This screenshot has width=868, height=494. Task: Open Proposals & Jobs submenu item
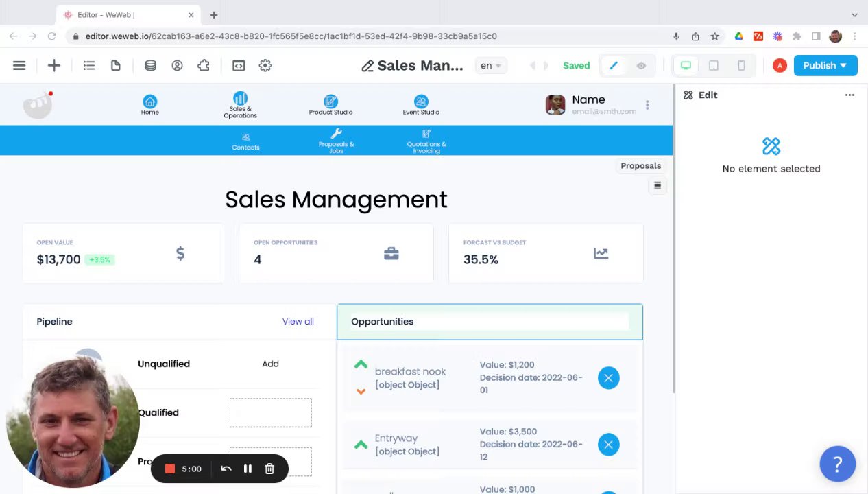tap(336, 141)
